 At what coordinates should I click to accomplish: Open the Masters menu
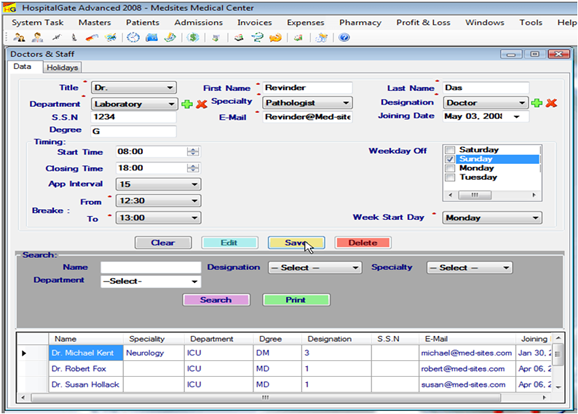click(x=95, y=22)
